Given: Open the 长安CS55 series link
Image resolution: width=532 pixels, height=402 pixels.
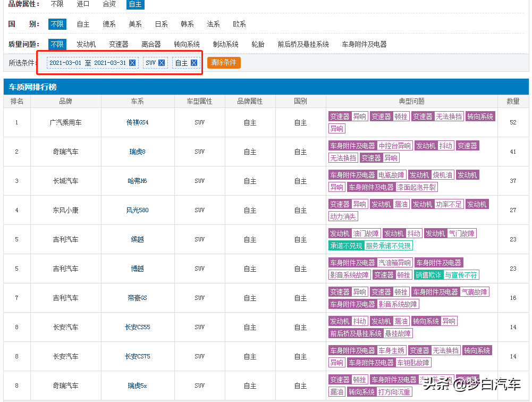Looking at the screenshot, I should pos(138,327).
